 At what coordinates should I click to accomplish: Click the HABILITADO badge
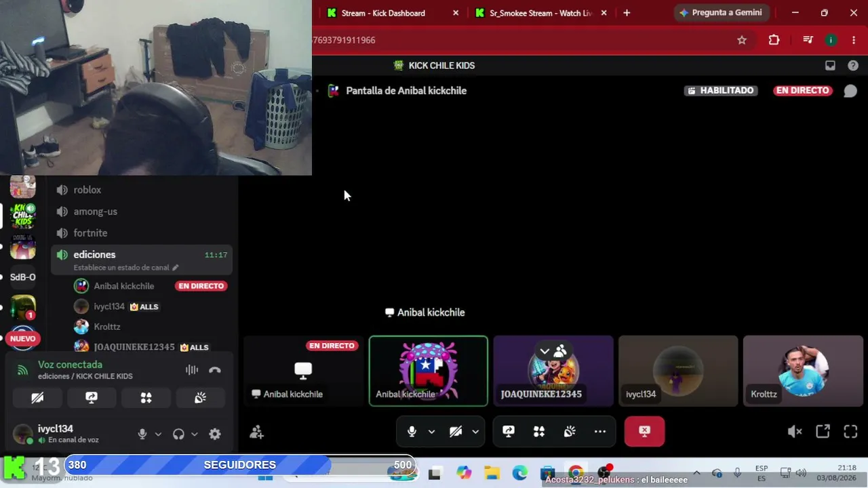click(x=720, y=91)
